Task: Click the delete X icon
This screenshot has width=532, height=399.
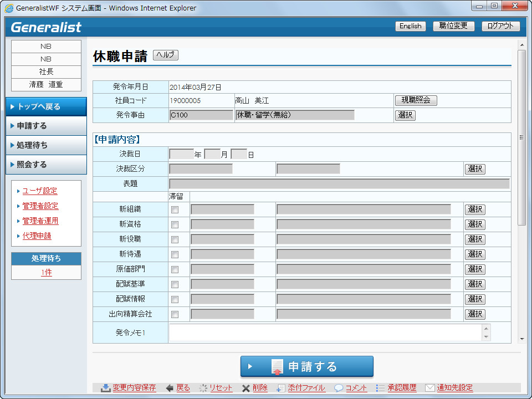Action: [x=246, y=388]
